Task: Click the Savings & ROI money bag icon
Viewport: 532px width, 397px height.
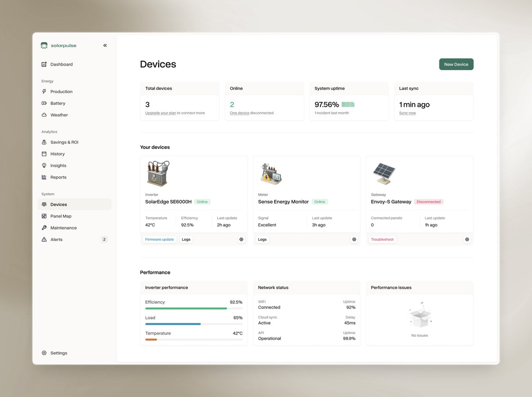Action: coord(44,142)
